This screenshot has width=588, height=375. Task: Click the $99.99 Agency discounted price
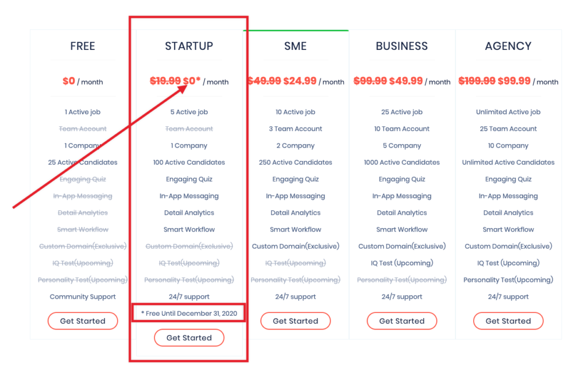(x=514, y=81)
